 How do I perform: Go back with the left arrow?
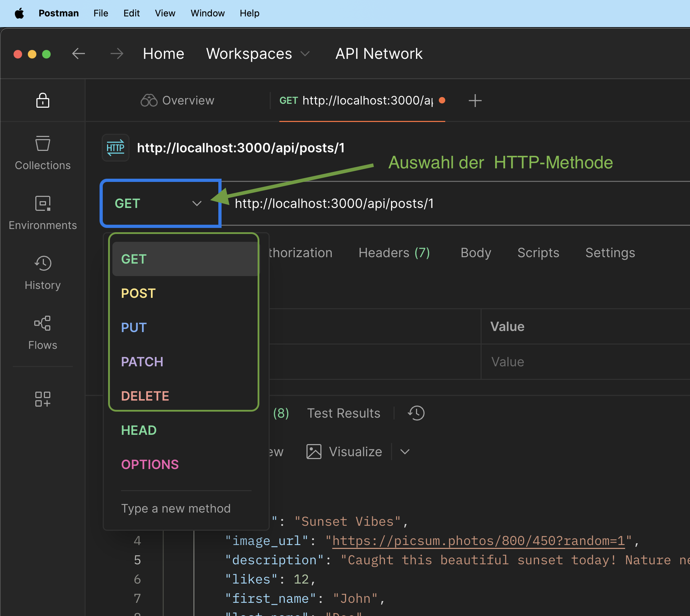(x=78, y=54)
